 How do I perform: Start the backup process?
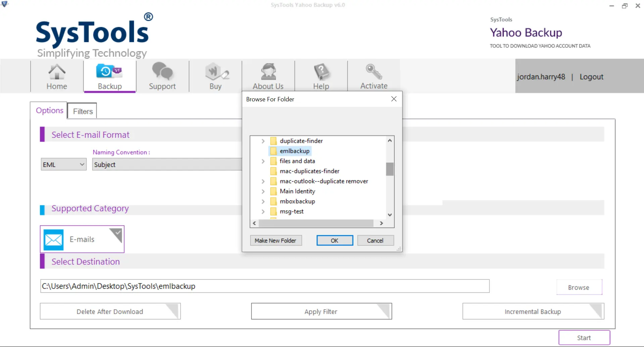pyautogui.click(x=584, y=338)
